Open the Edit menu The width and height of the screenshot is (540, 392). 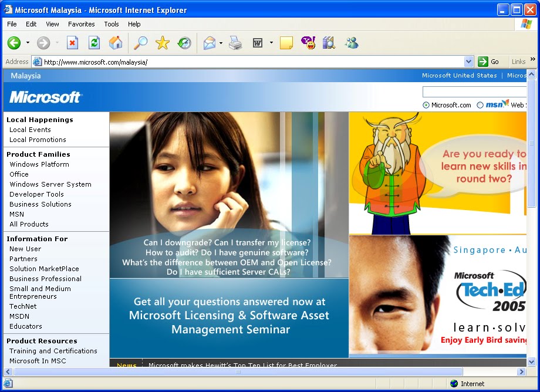click(x=31, y=24)
